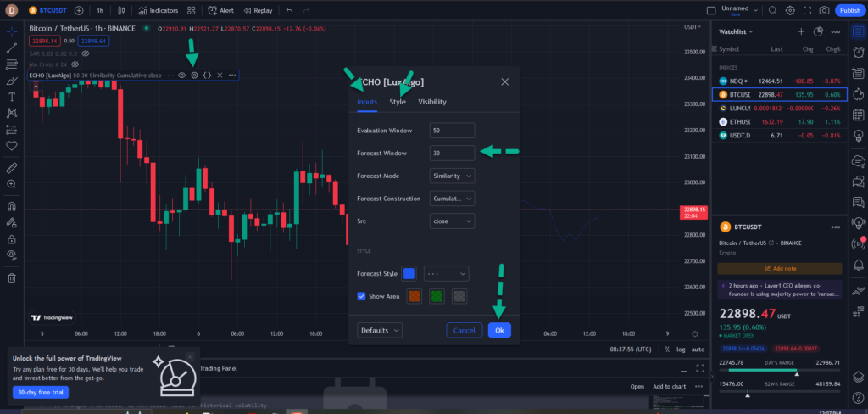Toggle ECHO indicator visibility eye
The height and width of the screenshot is (414, 868).
(x=181, y=75)
